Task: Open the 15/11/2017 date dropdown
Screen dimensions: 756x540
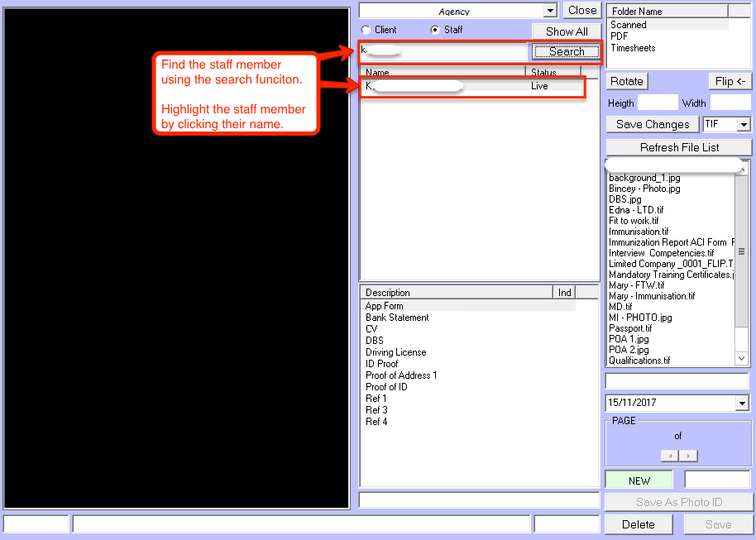Action: pyautogui.click(x=741, y=404)
